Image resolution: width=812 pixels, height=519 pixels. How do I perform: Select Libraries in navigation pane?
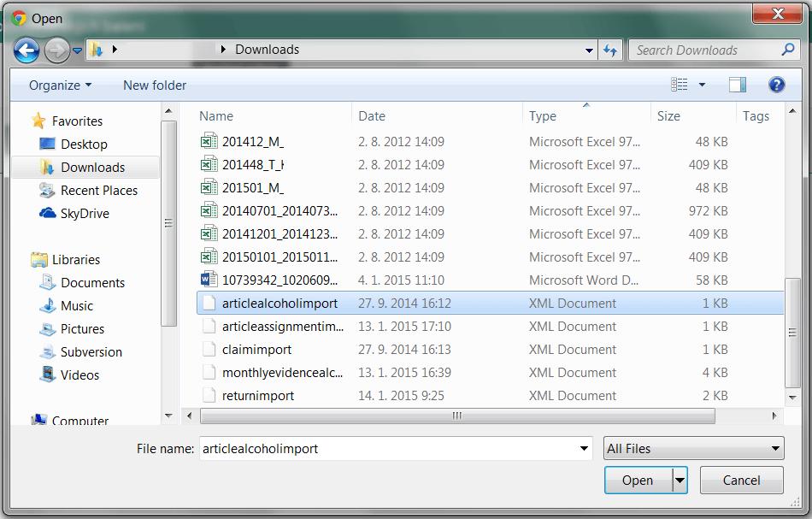(75, 260)
